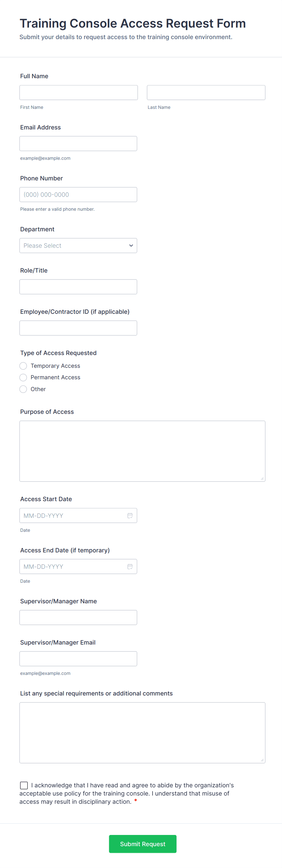Image resolution: width=282 pixels, height=868 pixels.
Task: Select the Other access type option
Action: 23,389
